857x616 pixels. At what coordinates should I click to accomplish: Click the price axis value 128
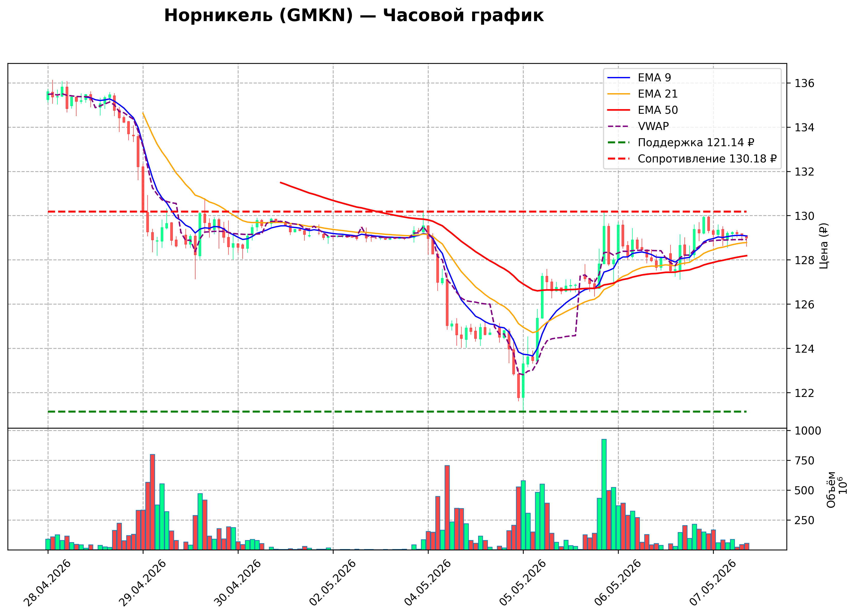click(x=804, y=260)
